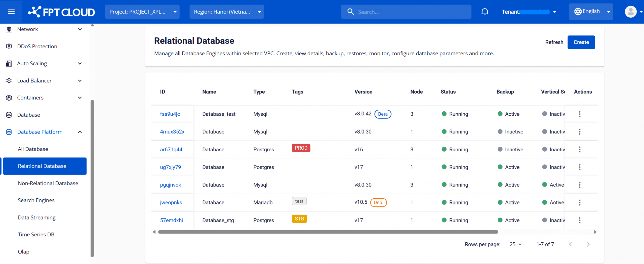Expand the Load Balancer menu
Image resolution: width=644 pixels, height=264 pixels.
click(80, 80)
